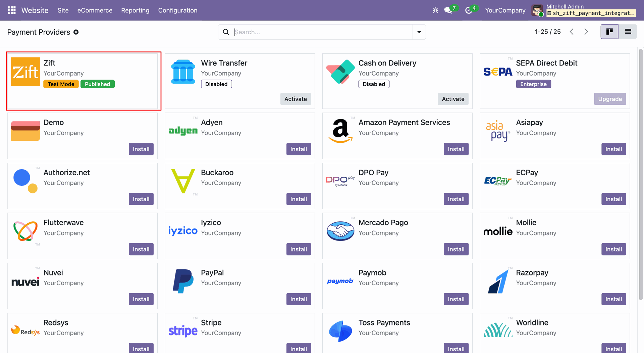Install the Mercado Pago provider

(456, 249)
